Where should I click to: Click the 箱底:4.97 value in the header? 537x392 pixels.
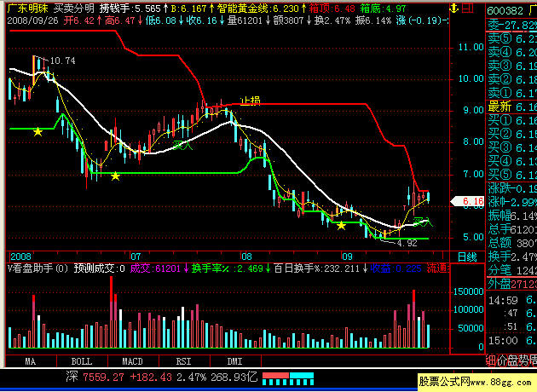click(x=384, y=9)
